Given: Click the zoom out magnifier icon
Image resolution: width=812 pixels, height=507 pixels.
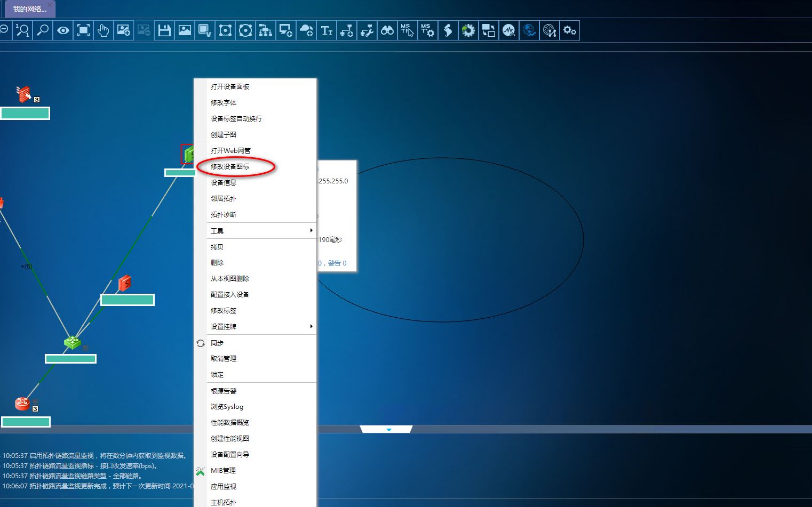Looking at the screenshot, I should 4,30.
